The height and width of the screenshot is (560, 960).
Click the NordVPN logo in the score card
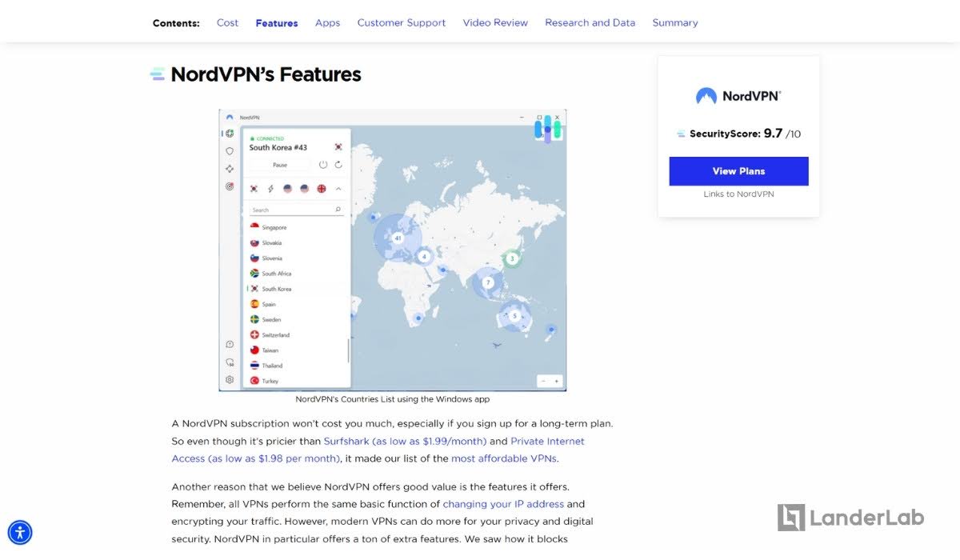738,96
